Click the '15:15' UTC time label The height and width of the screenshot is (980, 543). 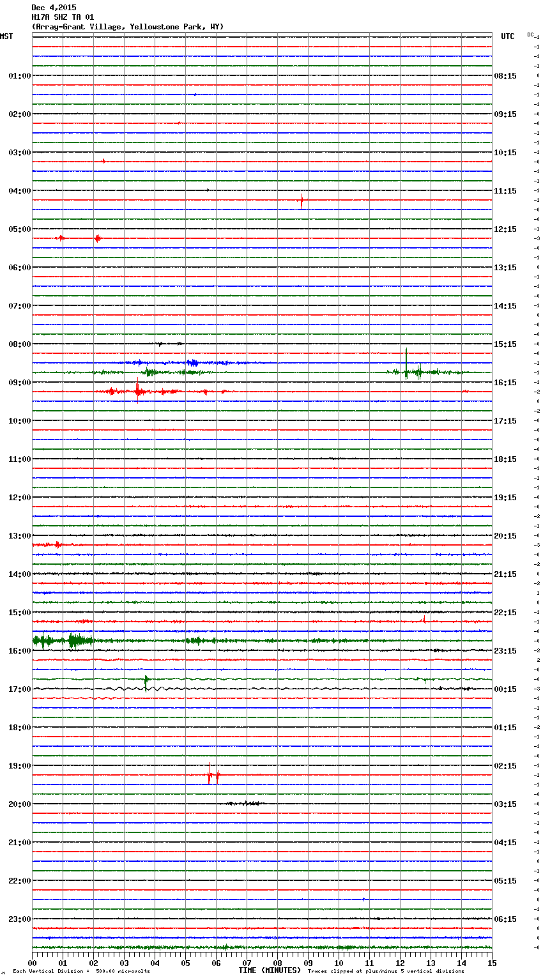click(x=505, y=344)
